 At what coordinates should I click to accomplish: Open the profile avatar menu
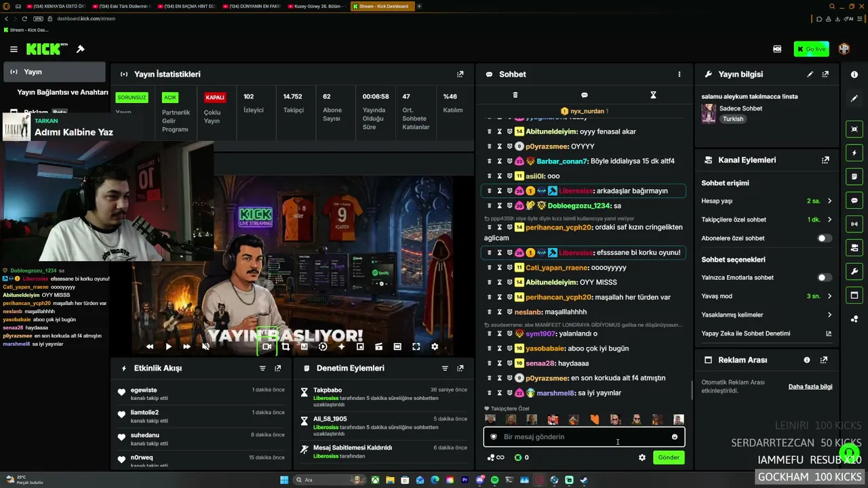(844, 49)
